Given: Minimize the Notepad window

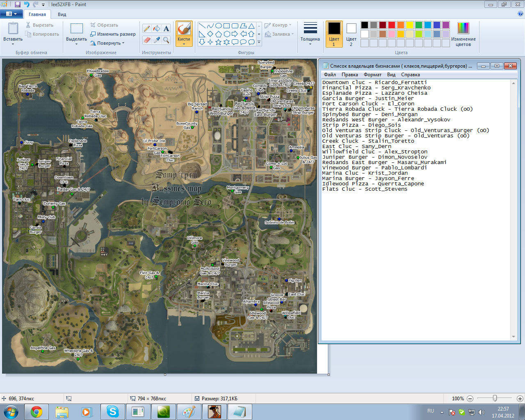Looking at the screenshot, I should coord(484,66).
